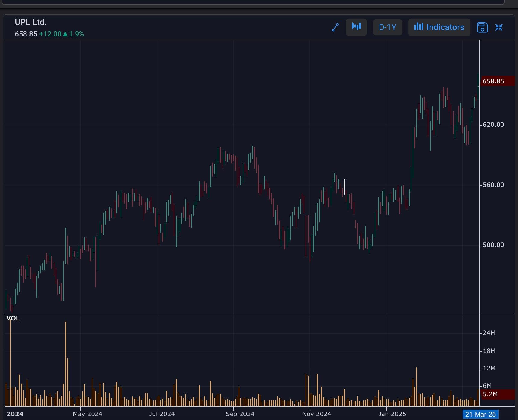Click the 6M volume axis label
The width and height of the screenshot is (518, 420).
pyautogui.click(x=487, y=386)
